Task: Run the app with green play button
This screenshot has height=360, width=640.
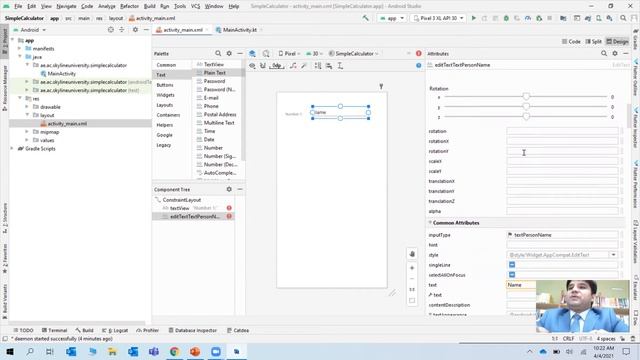Action: [x=473, y=18]
